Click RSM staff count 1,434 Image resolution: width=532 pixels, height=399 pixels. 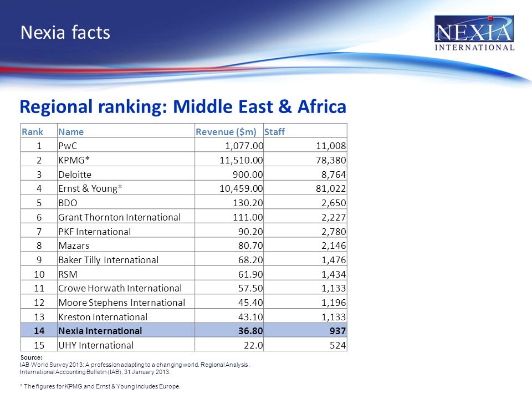pyautogui.click(x=334, y=274)
